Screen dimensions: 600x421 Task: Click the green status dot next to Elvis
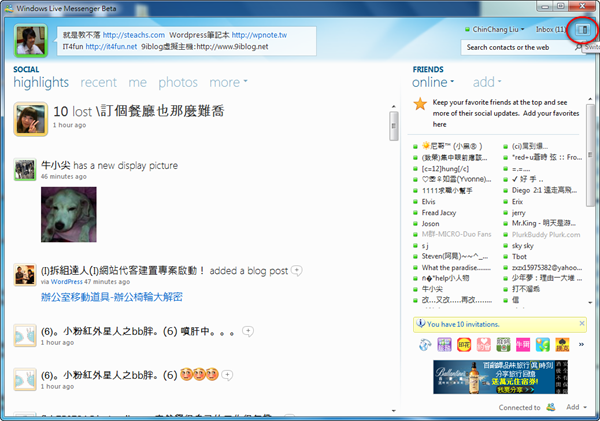click(415, 202)
